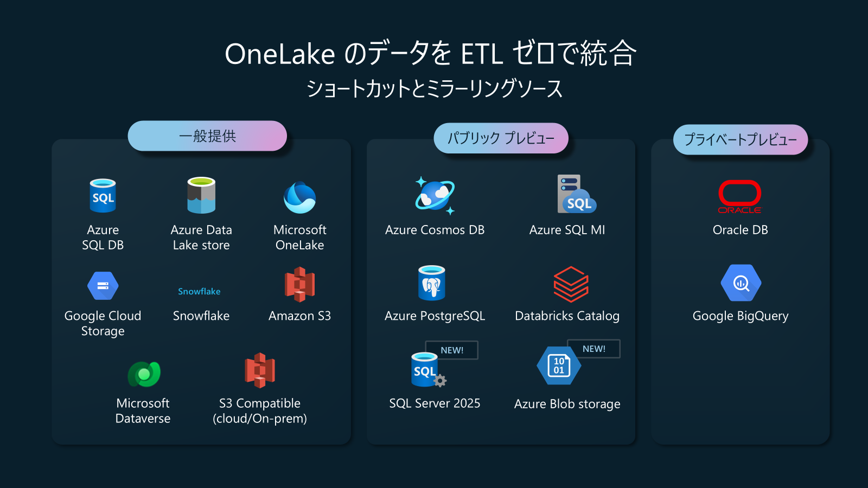Select the Azure Data Lake store icon

pyautogui.click(x=201, y=195)
